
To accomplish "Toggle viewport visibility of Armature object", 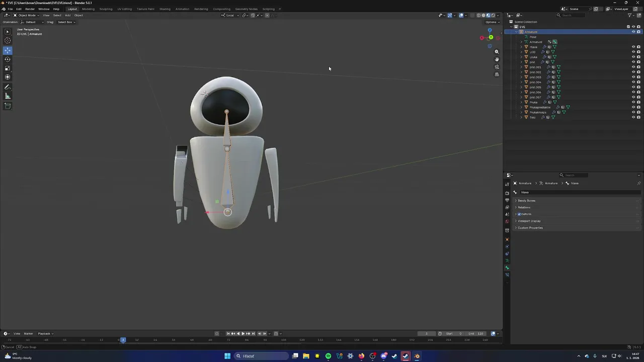I will [633, 32].
